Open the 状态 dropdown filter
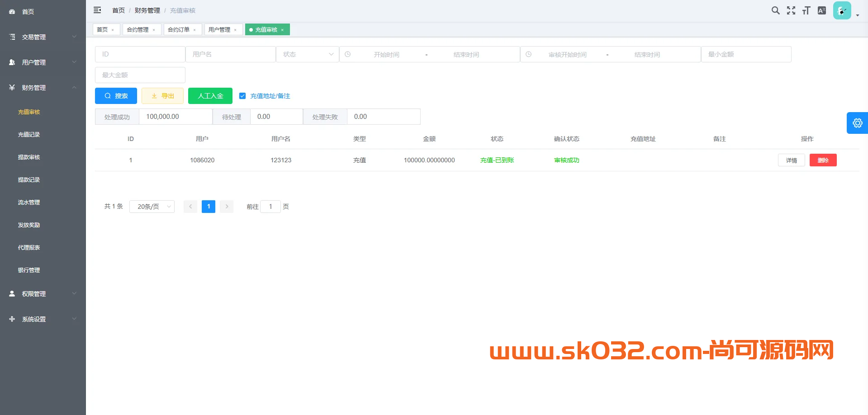The width and height of the screenshot is (868, 415). (307, 54)
